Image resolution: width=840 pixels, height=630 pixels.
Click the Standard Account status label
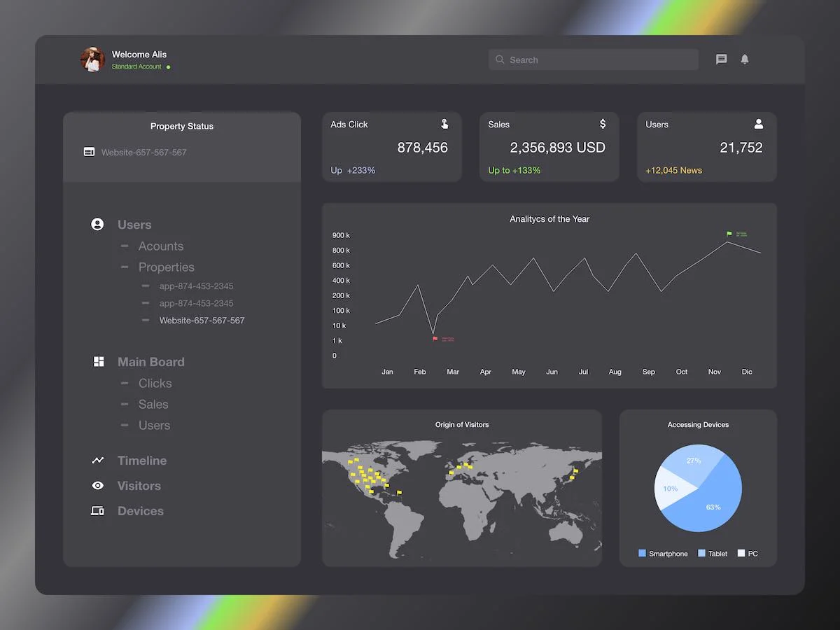136,66
